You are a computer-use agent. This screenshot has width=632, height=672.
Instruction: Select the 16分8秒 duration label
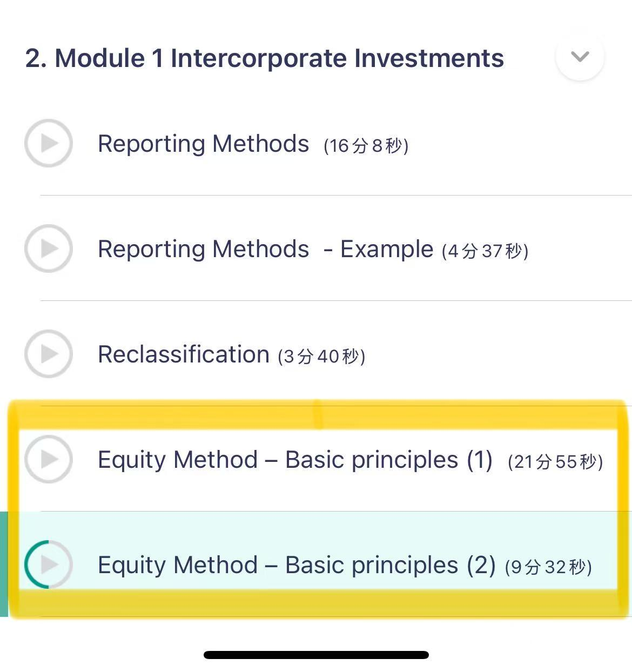pyautogui.click(x=366, y=146)
